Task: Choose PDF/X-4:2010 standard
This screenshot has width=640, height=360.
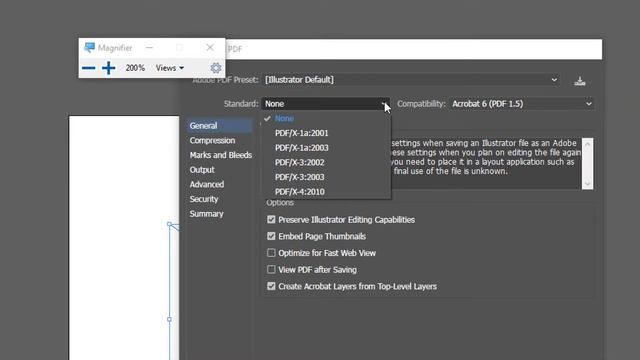Action: point(326,192)
